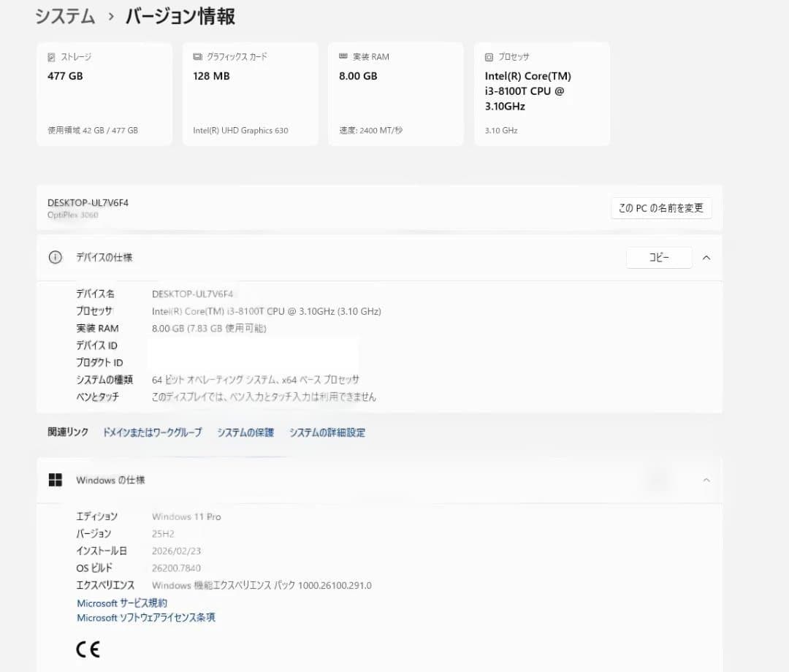This screenshot has width=789, height=672.
Task: Click the デバイス ID label
Action: pos(96,345)
